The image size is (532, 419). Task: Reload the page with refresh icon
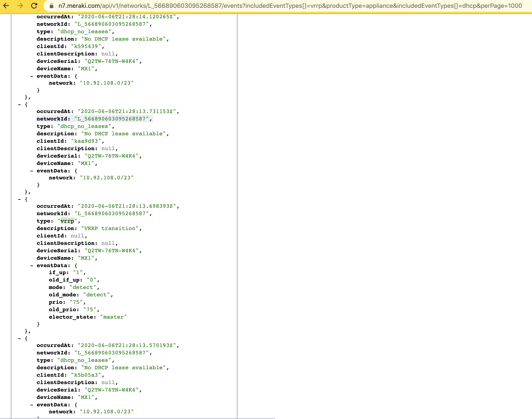pos(34,6)
